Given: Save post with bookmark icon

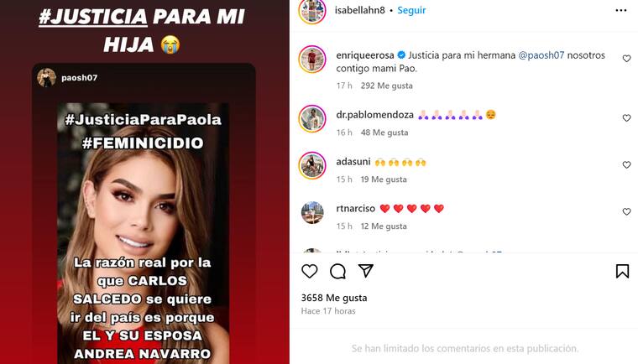Looking at the screenshot, I should (x=622, y=271).
